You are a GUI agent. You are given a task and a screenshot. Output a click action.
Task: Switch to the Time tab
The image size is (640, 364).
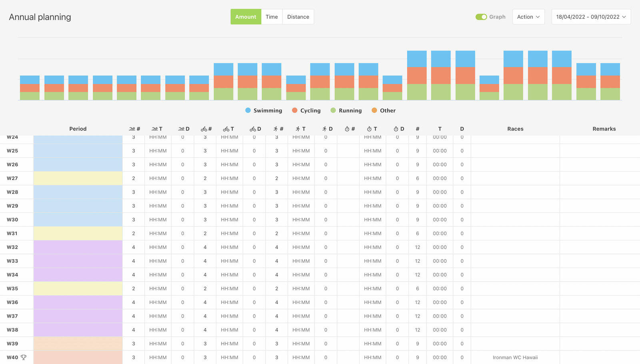[272, 17]
